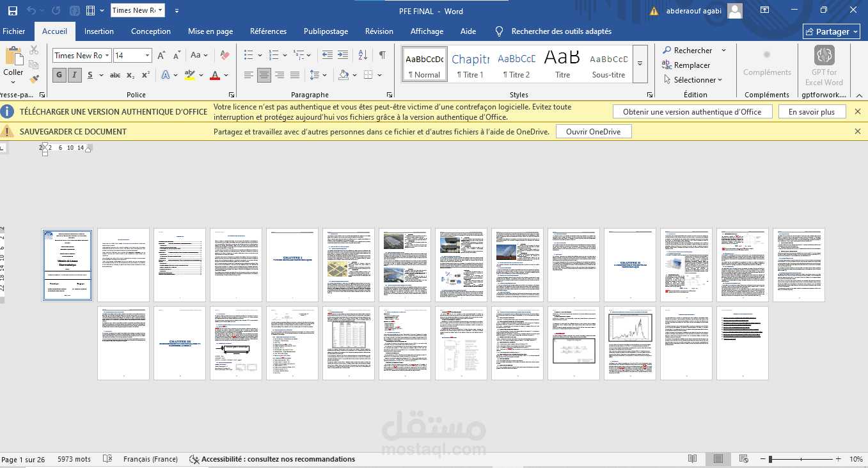Switch to Read Mode view in status bar
This screenshot has height=468, width=868.
(692, 459)
